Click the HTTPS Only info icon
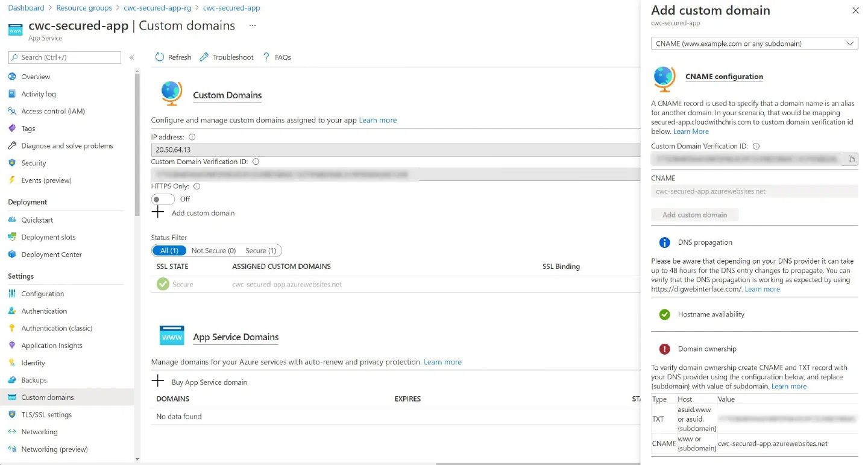868x465 pixels. tap(197, 186)
